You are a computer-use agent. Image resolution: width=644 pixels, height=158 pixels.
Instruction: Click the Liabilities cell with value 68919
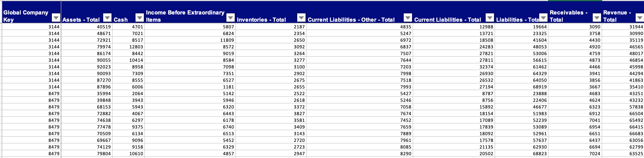point(522,87)
